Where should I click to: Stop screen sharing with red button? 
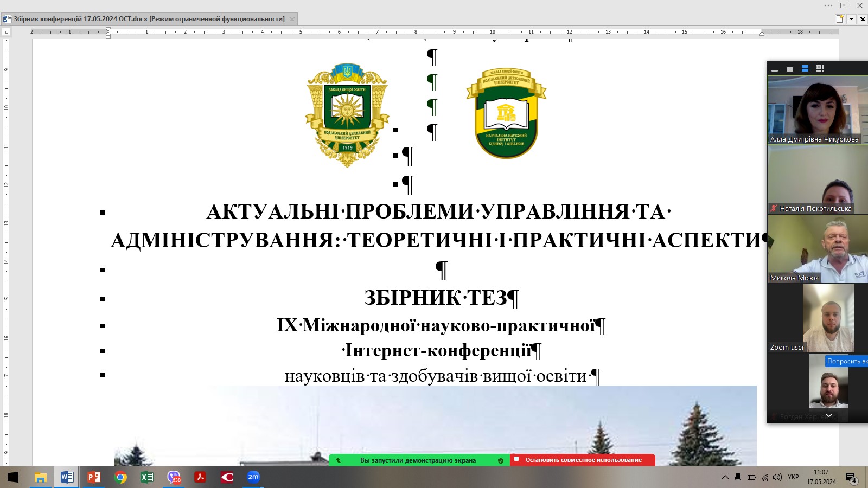point(583,460)
